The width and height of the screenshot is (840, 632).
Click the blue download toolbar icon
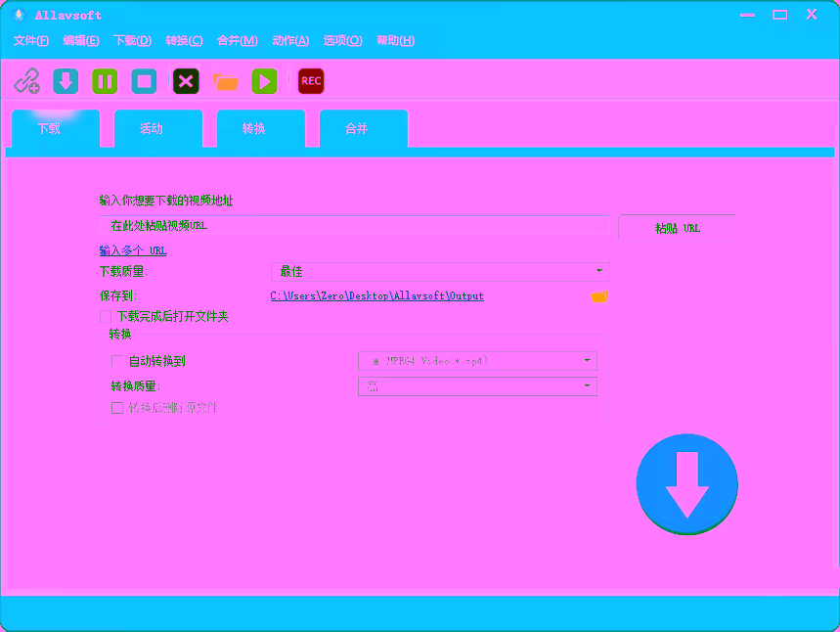coord(66,81)
